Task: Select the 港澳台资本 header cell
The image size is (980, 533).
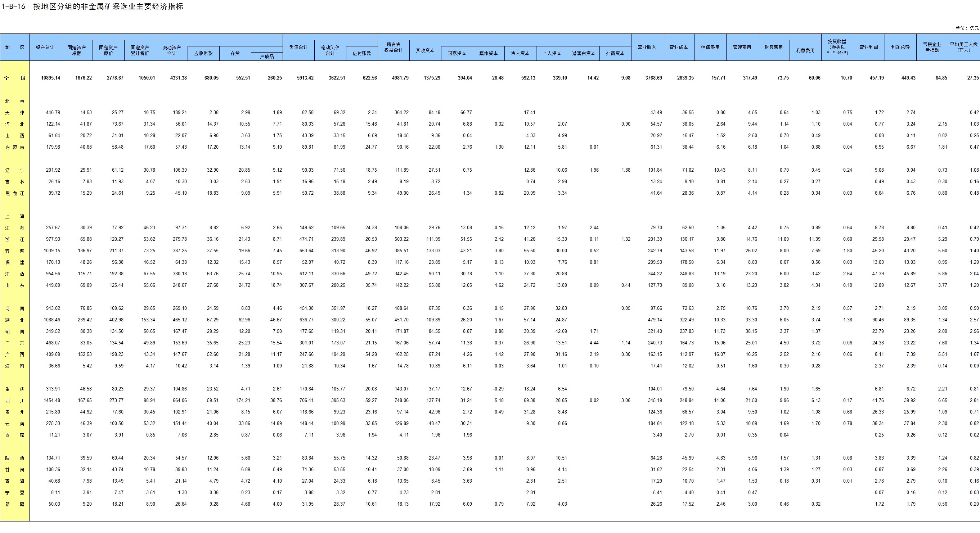Action: (584, 54)
